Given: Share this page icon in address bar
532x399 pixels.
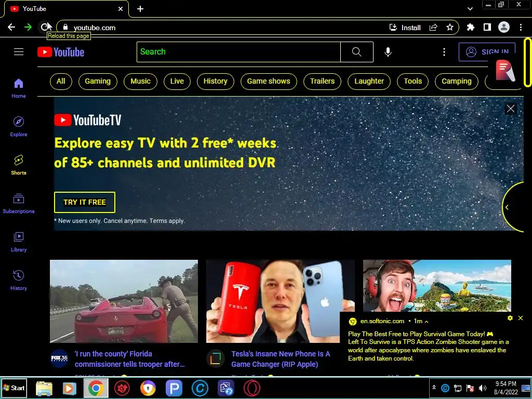Looking at the screenshot, I should click(433, 28).
